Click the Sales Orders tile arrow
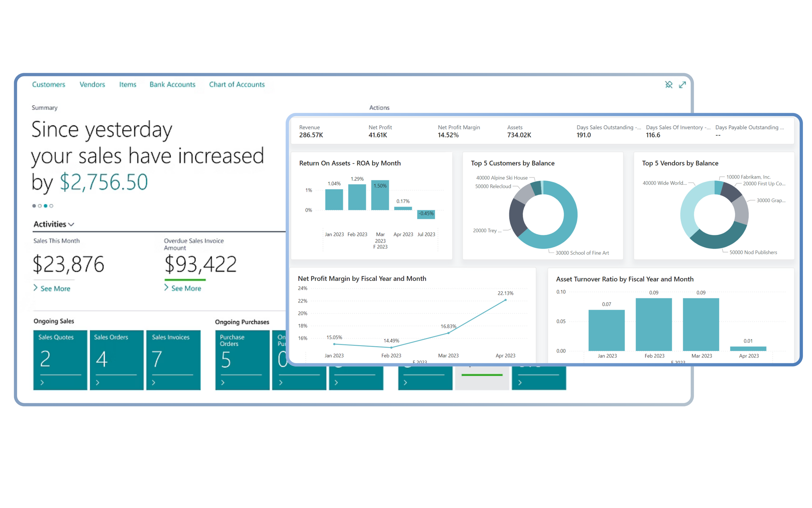Screen dimensions: 812x508 [97, 382]
